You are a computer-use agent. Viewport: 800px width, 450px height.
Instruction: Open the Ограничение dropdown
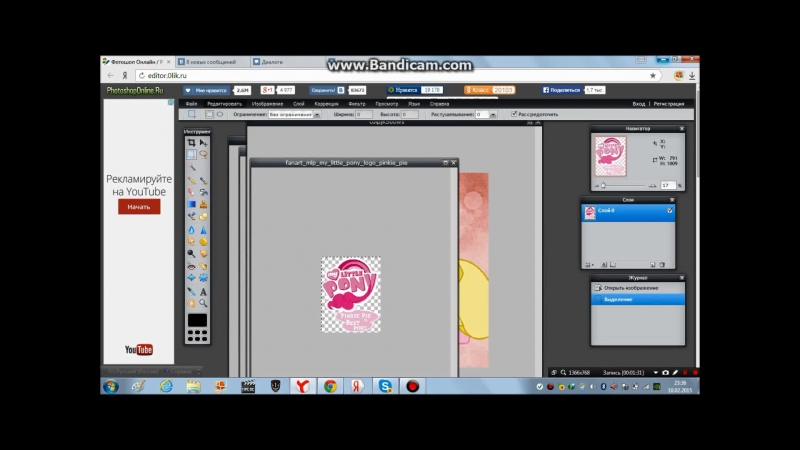[x=294, y=114]
